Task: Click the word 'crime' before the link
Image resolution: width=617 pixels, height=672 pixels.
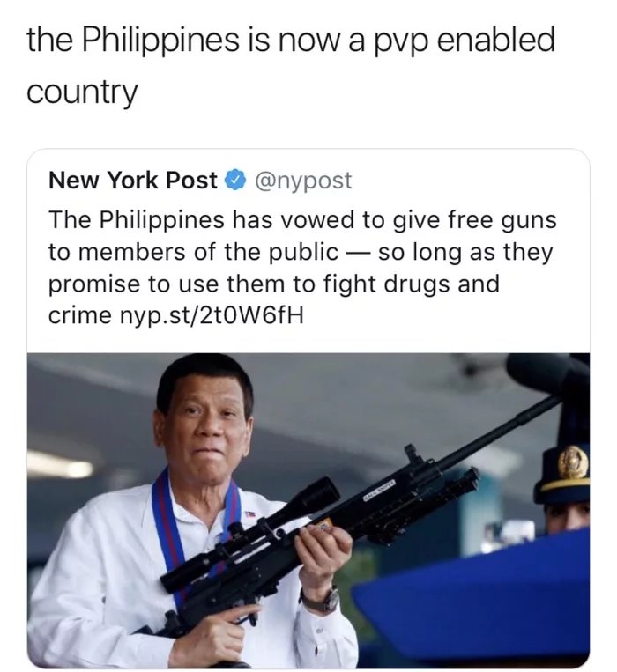Action: point(80,316)
